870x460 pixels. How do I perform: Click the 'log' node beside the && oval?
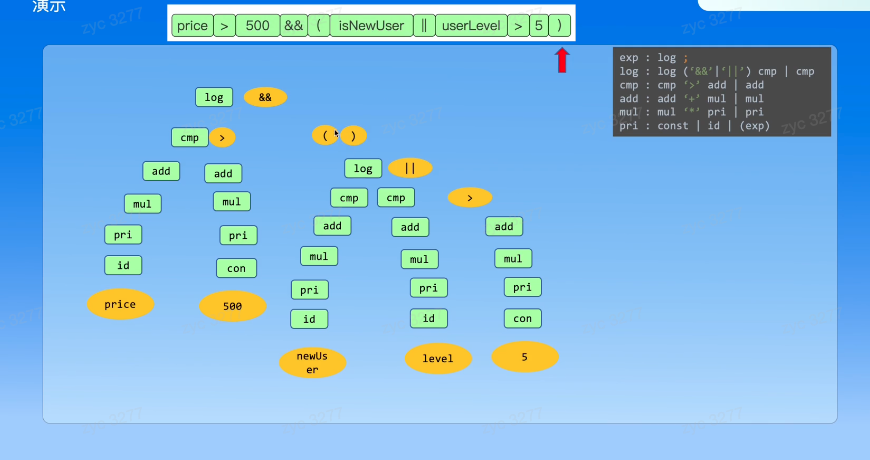(x=214, y=97)
